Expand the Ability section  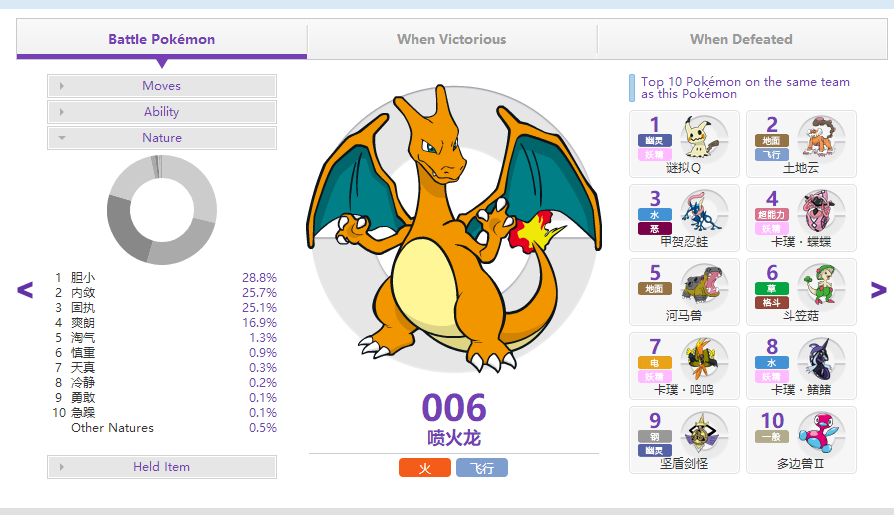162,112
